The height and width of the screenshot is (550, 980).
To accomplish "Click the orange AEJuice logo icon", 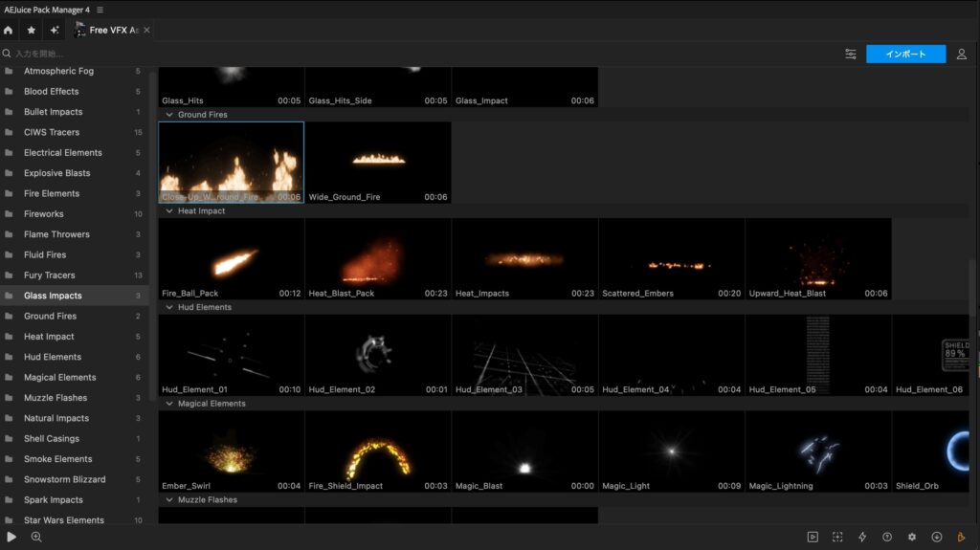I will tap(961, 537).
